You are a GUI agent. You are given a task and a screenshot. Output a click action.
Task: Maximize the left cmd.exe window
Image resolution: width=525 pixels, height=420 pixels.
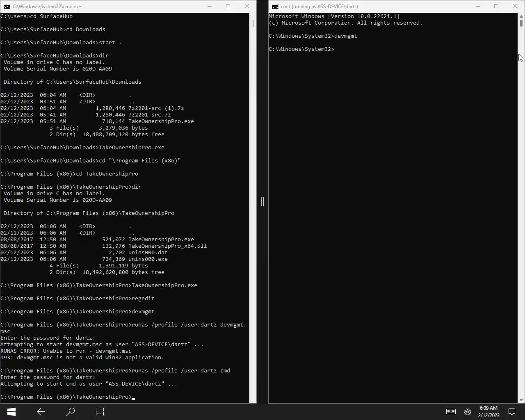coord(228,6)
